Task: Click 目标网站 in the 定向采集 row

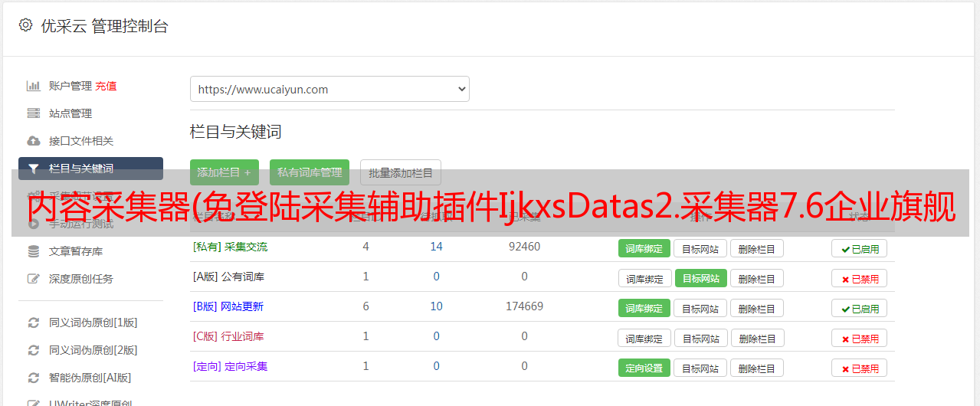Action: pyautogui.click(x=700, y=368)
